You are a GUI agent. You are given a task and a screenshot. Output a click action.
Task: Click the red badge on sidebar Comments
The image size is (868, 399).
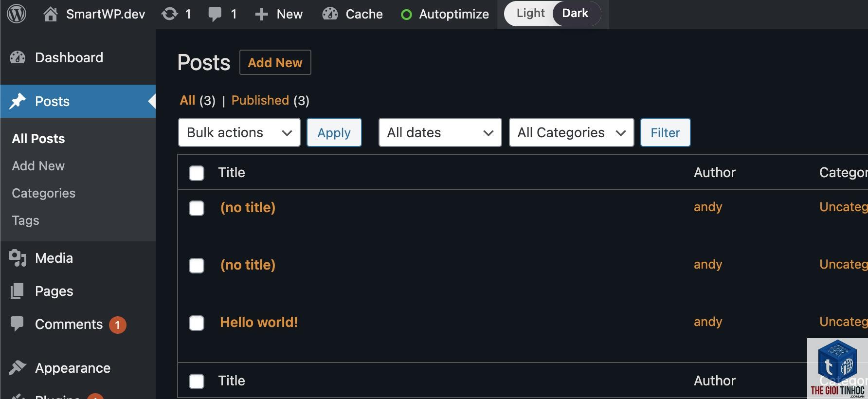pos(117,325)
